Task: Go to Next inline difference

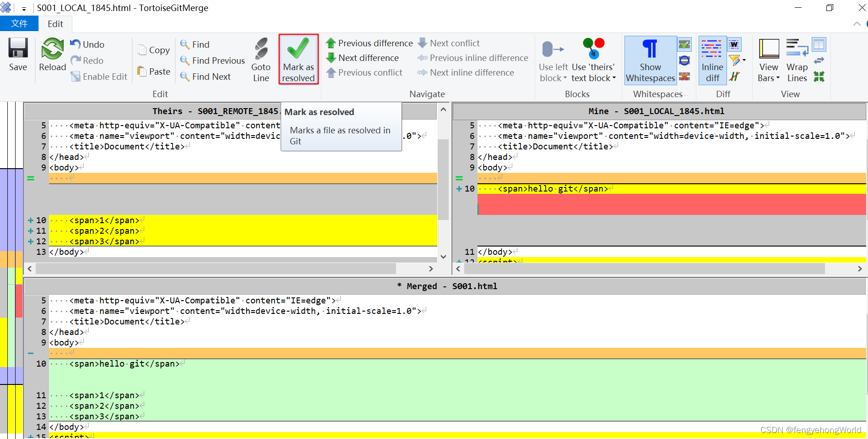Action: point(466,72)
